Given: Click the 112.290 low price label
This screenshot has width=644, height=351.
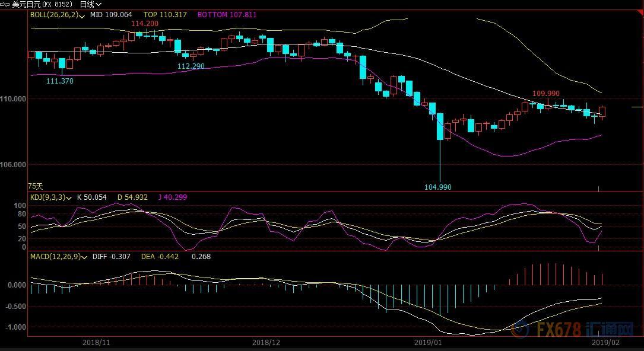Looking at the screenshot, I should click(x=191, y=66).
